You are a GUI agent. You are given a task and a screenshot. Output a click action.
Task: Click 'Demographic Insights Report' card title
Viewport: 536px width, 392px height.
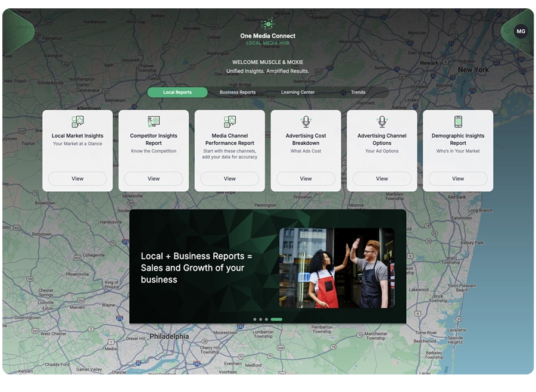(x=458, y=139)
